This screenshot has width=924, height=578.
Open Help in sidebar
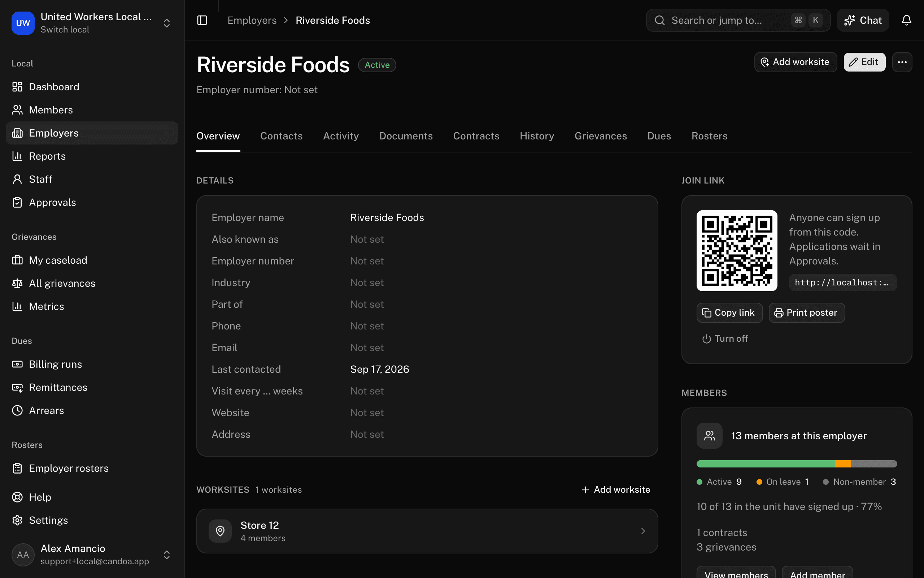point(92,497)
